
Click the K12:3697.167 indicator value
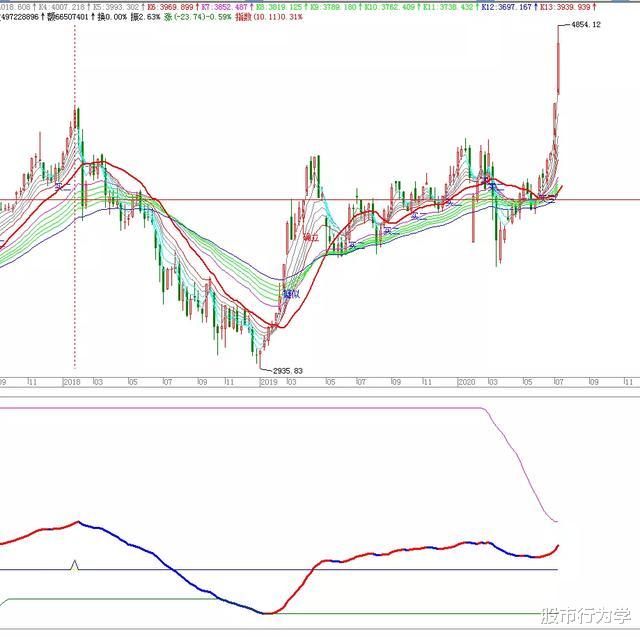507,7
